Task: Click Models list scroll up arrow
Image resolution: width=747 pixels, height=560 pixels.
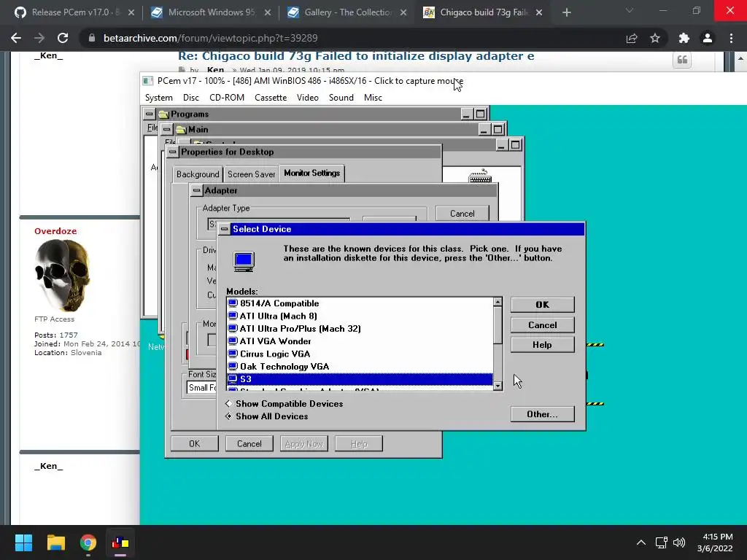Action: (498, 302)
